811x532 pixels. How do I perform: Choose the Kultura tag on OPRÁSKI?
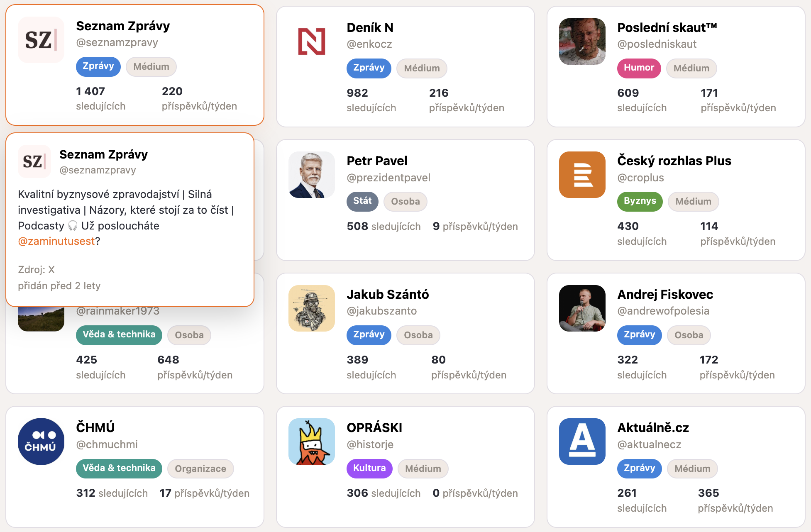[x=369, y=469]
